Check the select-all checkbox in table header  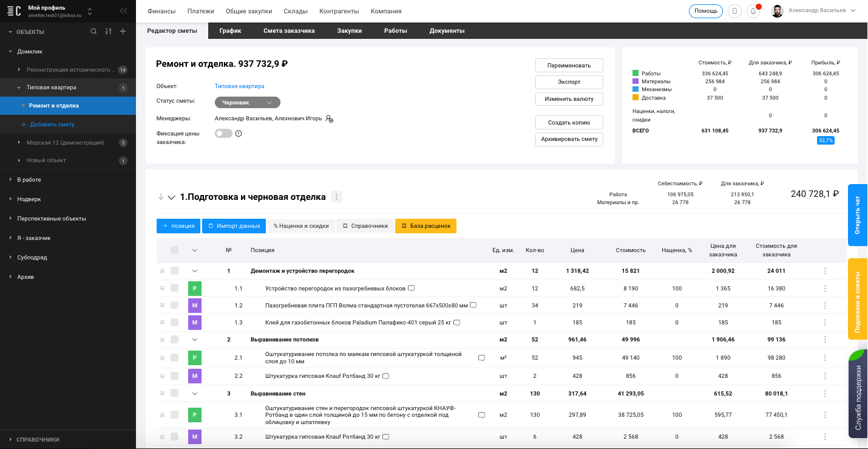pos(175,250)
